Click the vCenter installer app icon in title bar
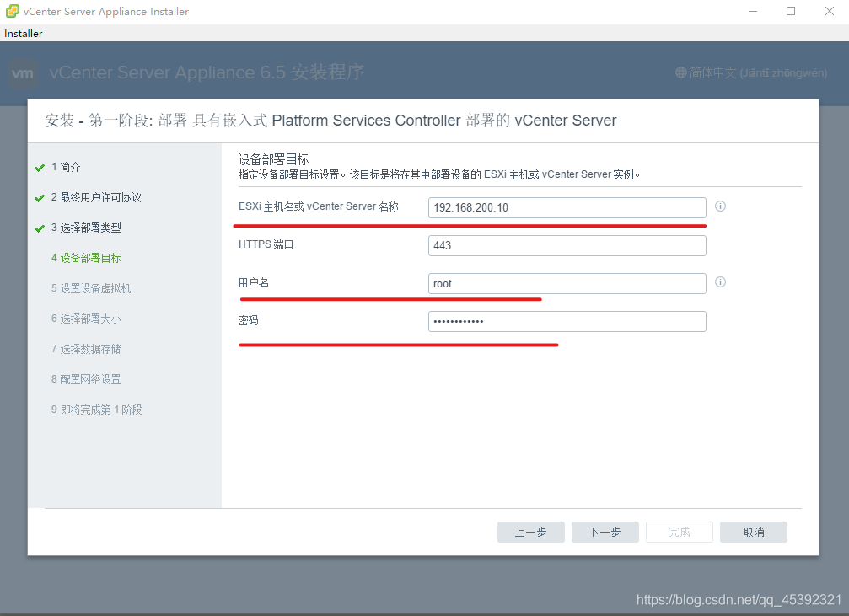The height and width of the screenshot is (616, 849). point(12,11)
